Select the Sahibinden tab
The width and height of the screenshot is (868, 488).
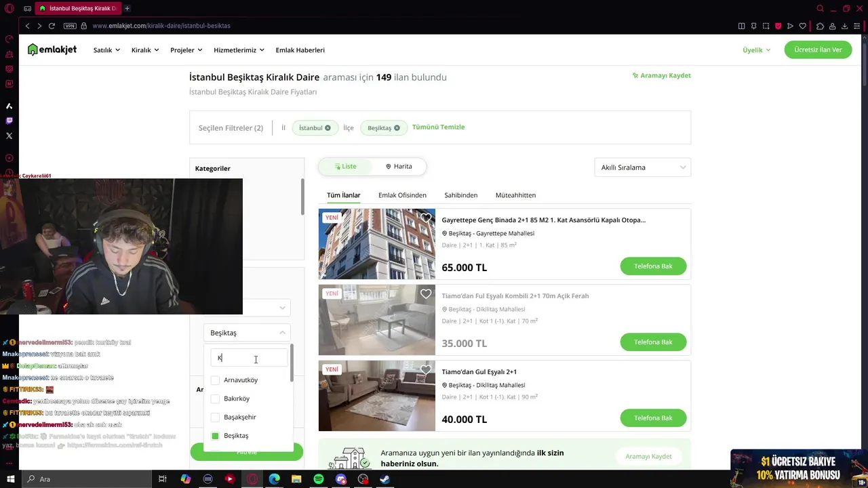(x=461, y=195)
